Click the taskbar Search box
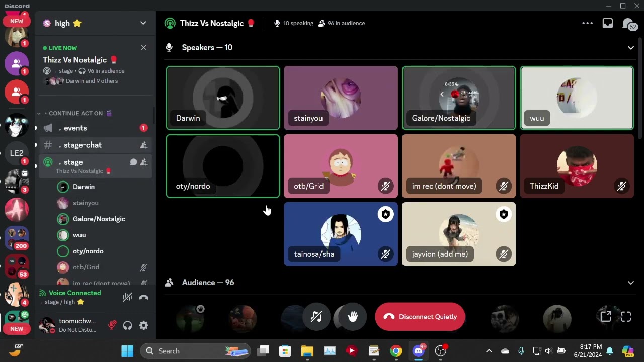Image resolution: width=644 pixels, height=362 pixels. [x=195, y=351]
